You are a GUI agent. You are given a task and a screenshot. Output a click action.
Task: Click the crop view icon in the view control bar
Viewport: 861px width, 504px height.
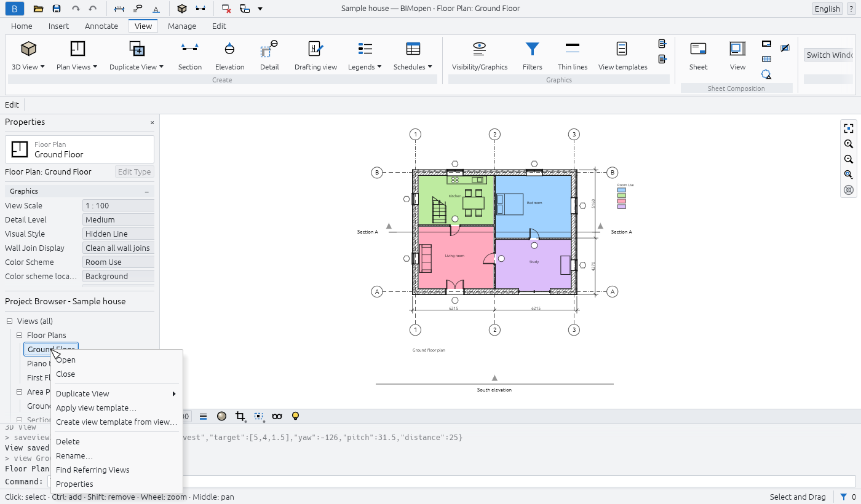click(240, 416)
